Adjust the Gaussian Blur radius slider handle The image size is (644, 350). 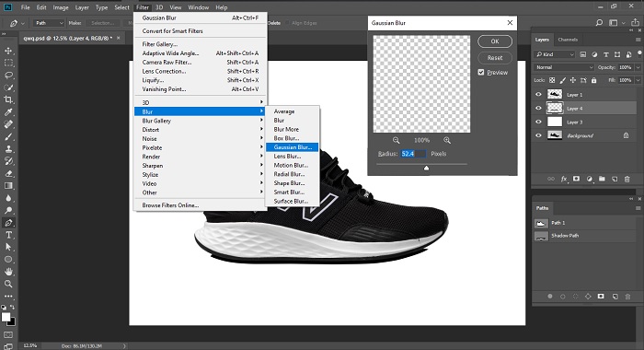[x=426, y=168]
